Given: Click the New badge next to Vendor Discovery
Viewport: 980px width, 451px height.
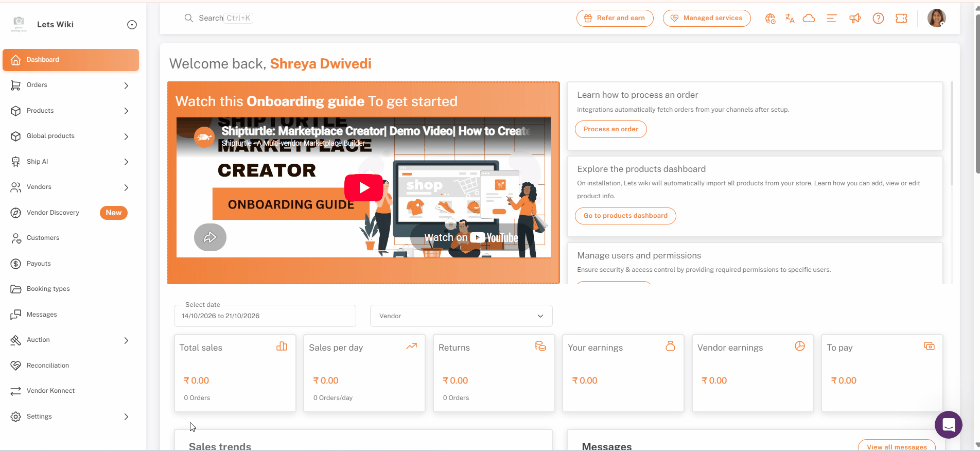Looking at the screenshot, I should point(114,213).
